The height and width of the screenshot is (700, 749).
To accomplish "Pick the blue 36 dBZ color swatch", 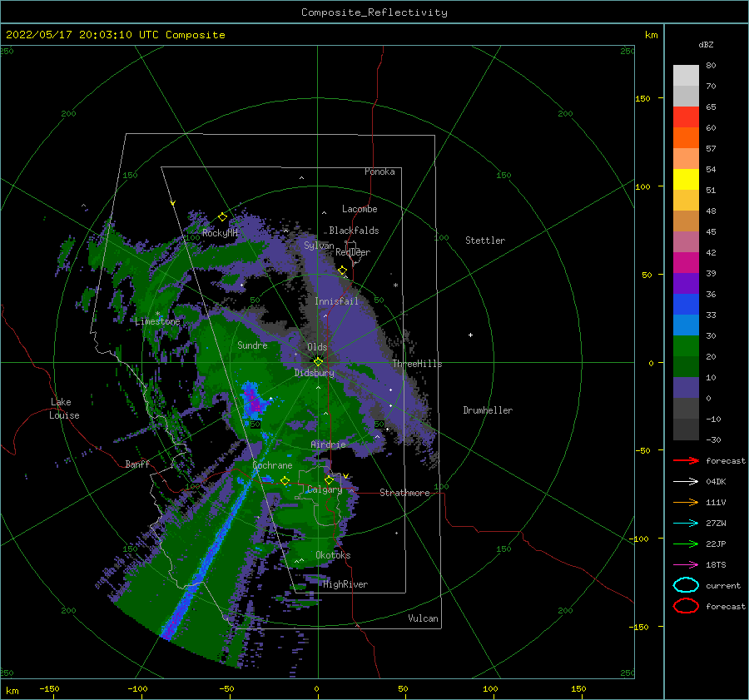I will tap(686, 304).
